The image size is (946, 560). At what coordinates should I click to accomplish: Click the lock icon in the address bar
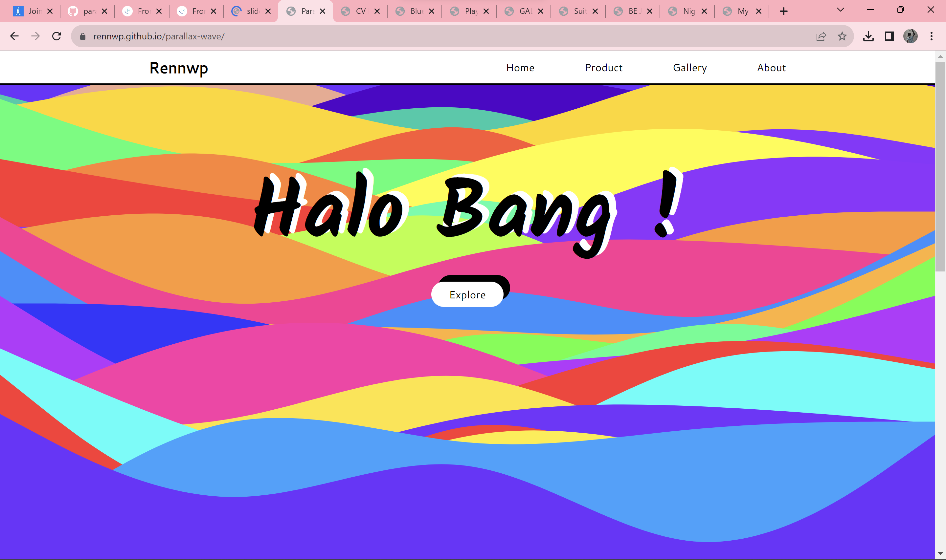83,36
